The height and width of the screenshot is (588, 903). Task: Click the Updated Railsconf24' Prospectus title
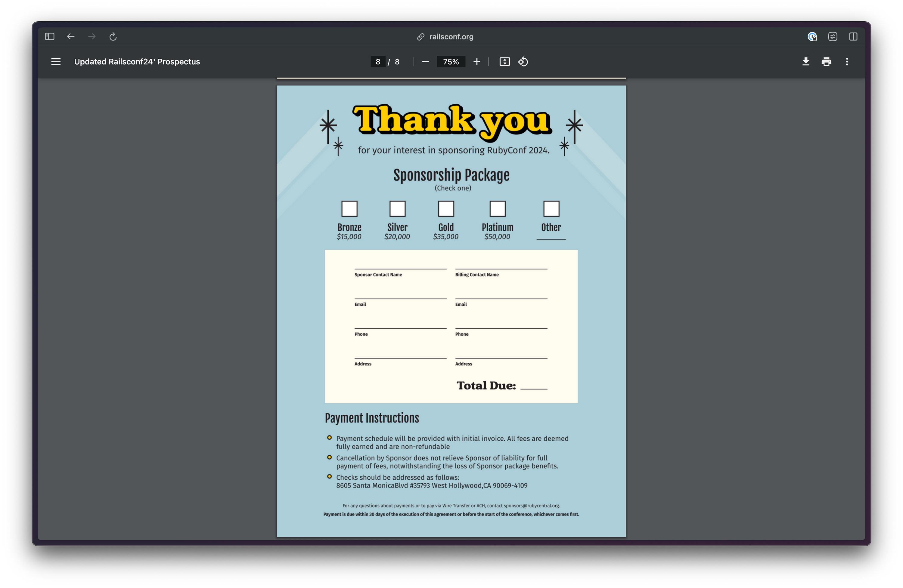click(x=137, y=61)
